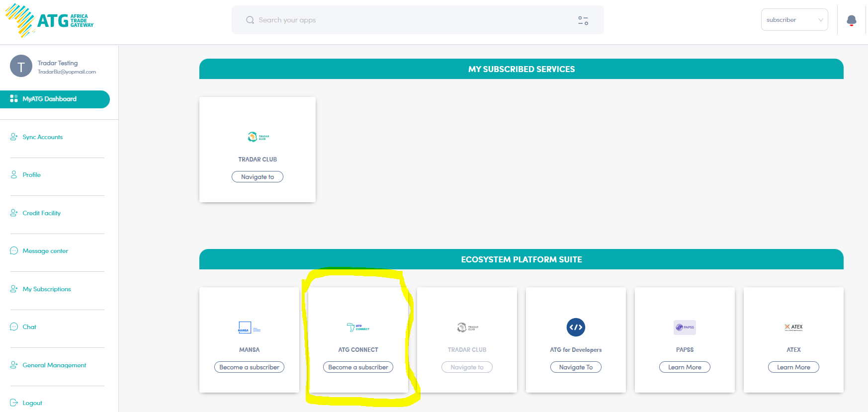
Task: Go to Sync Accounts
Action: 42,137
